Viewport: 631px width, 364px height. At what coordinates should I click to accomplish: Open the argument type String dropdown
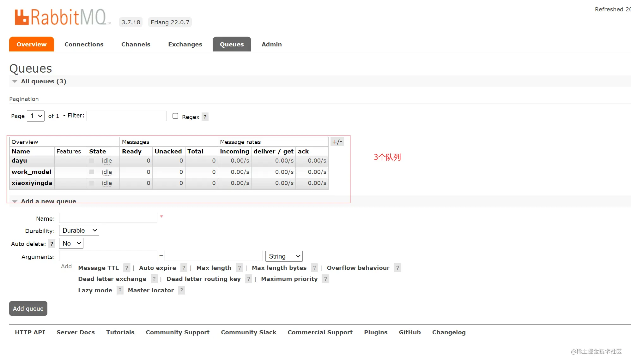point(284,256)
